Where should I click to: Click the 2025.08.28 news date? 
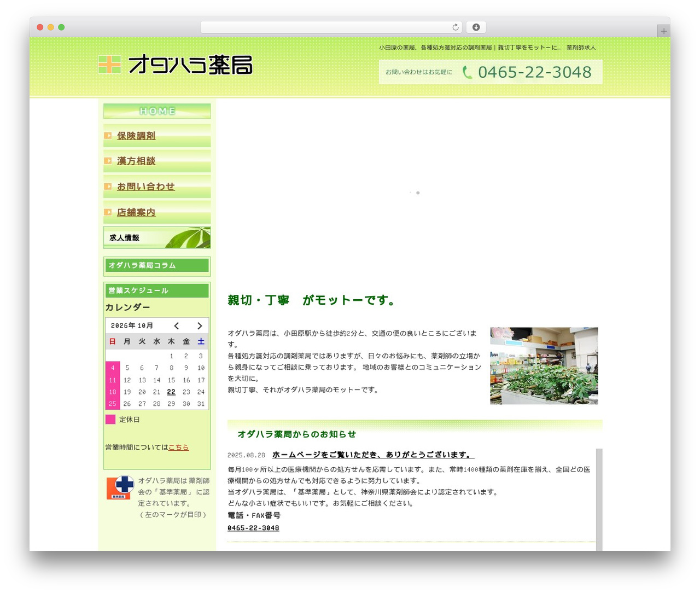click(246, 455)
